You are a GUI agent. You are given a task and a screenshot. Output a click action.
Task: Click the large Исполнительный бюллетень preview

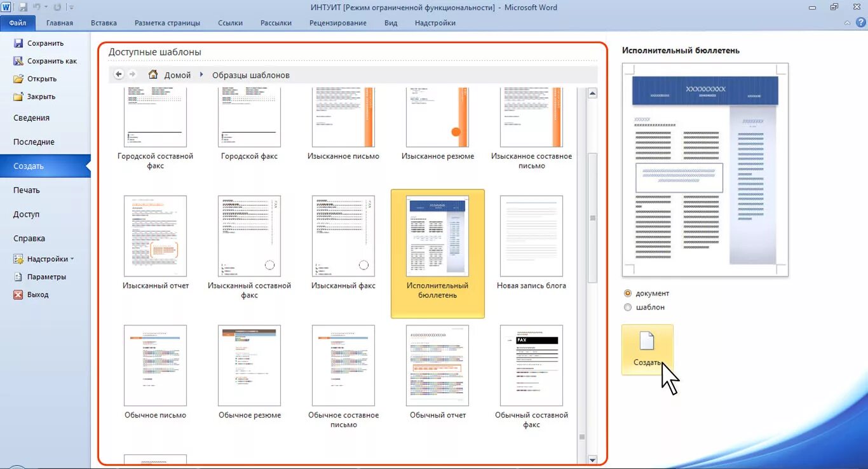705,170
